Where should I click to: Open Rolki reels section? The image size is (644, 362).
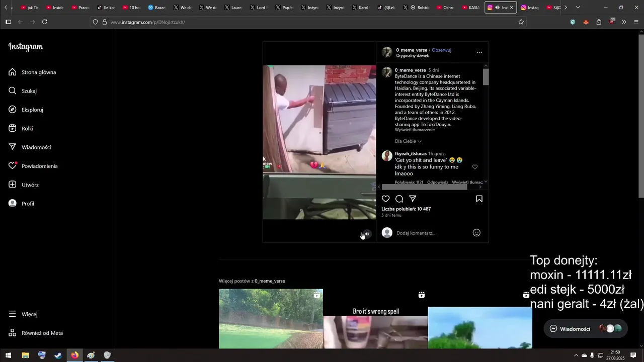coord(21,129)
